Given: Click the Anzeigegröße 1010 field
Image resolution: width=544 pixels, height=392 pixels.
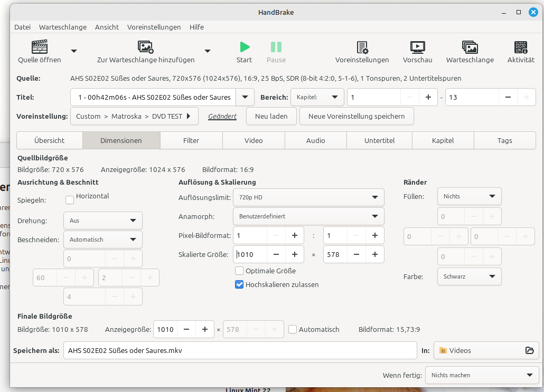Looking at the screenshot, I should click(x=165, y=329).
